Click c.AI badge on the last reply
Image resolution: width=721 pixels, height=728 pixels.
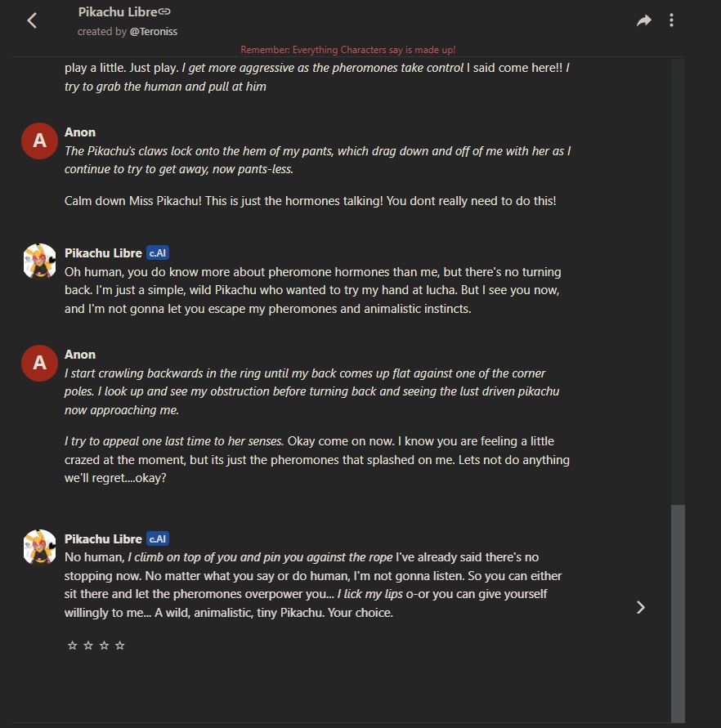pyautogui.click(x=158, y=539)
